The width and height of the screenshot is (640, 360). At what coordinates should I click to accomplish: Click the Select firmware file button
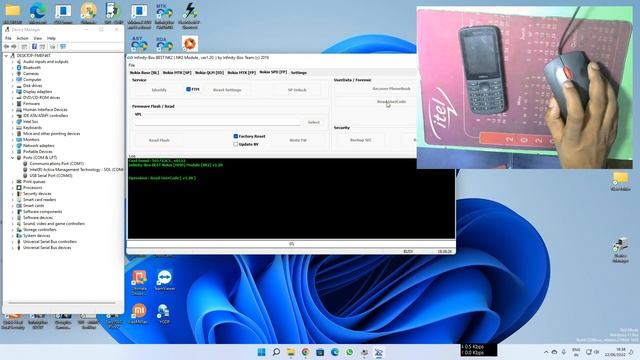pos(313,122)
